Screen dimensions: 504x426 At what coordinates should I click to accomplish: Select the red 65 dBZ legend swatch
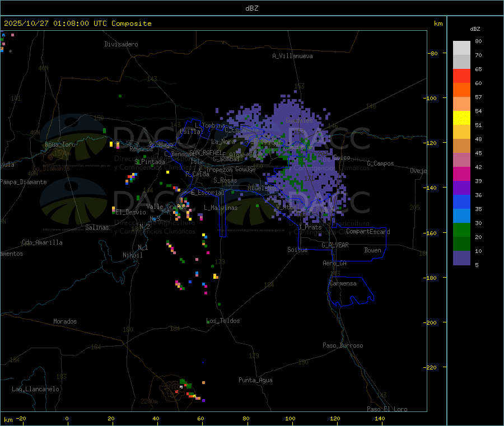[x=461, y=76]
